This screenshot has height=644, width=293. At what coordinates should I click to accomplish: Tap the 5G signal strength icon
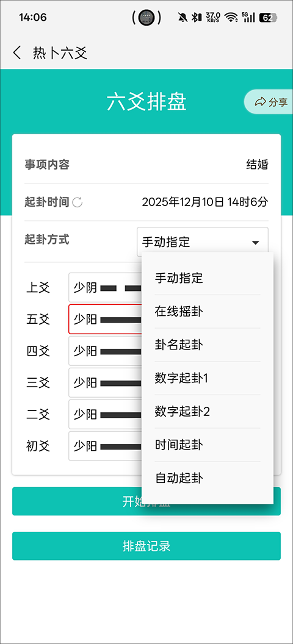tap(248, 17)
